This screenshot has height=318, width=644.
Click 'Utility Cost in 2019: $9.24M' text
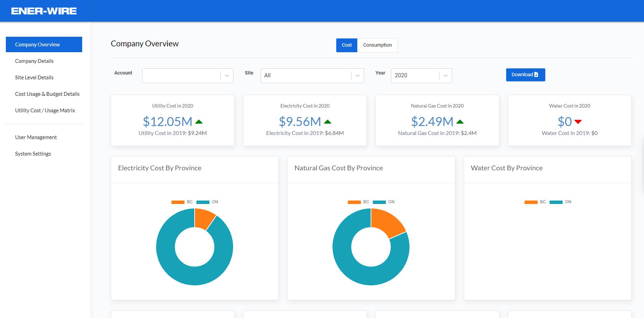[x=173, y=133]
